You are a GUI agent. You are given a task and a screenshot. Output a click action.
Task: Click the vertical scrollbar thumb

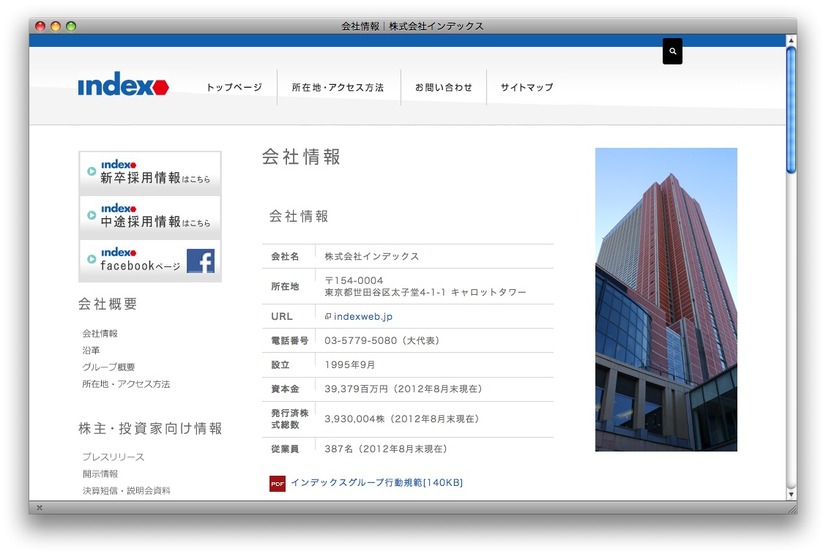coord(791,110)
